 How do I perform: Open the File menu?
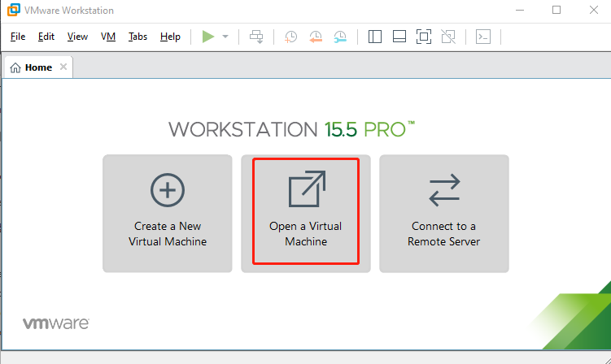(x=18, y=37)
